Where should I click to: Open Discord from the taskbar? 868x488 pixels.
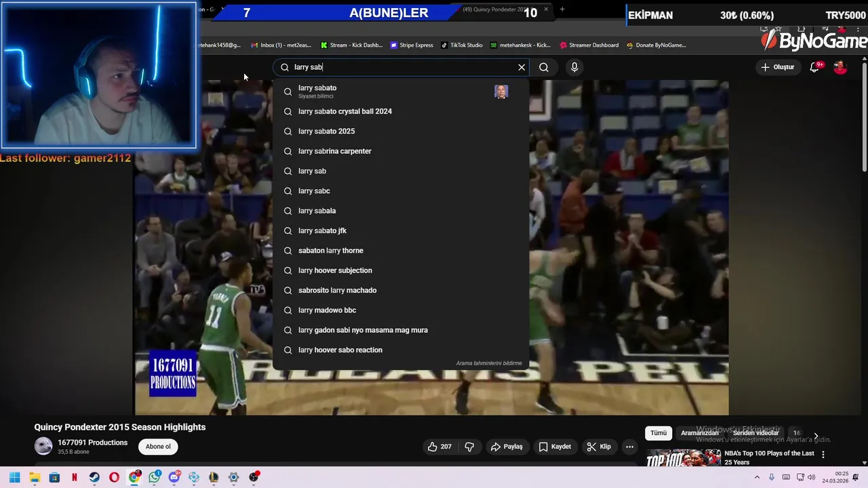click(x=174, y=477)
